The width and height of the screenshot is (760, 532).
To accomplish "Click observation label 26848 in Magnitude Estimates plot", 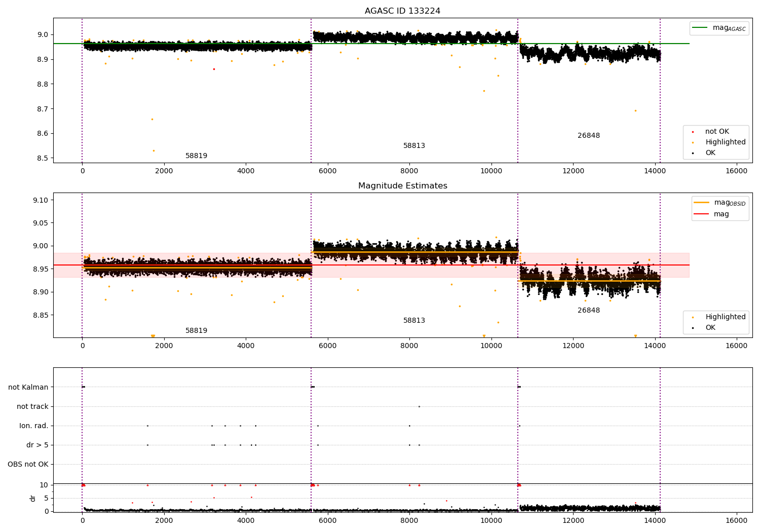I will pyautogui.click(x=588, y=311).
